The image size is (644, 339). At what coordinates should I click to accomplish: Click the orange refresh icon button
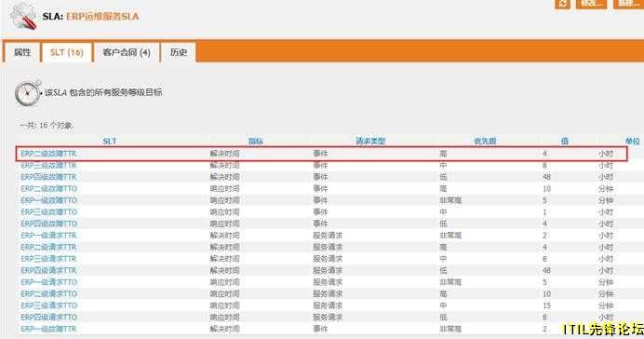click(x=562, y=4)
